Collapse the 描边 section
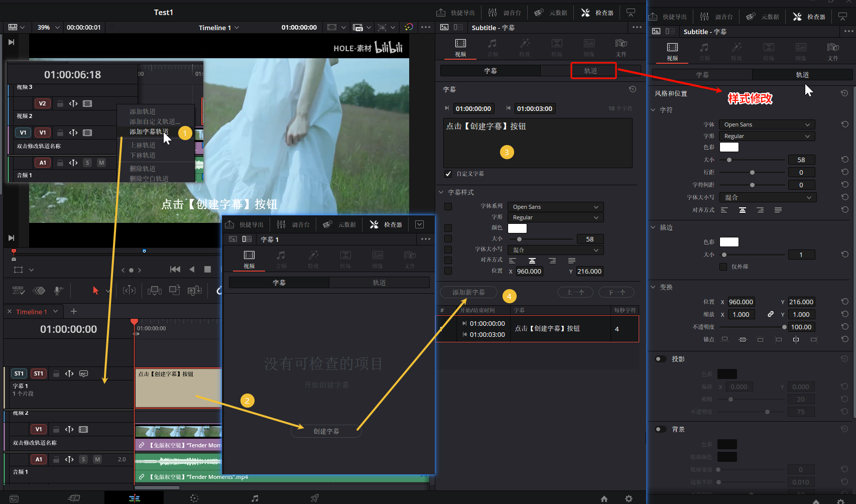 pos(653,227)
